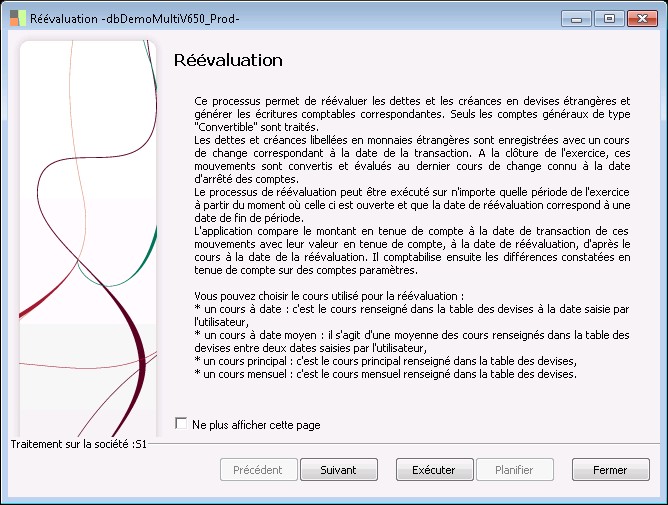The width and height of the screenshot is (668, 505).
Task: Click the decorative curves side image
Action: (x=88, y=239)
